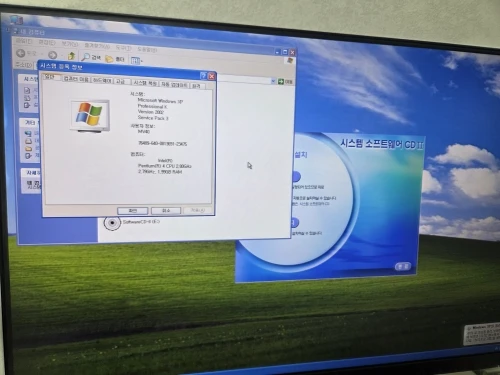500x375 pixels.
Task: Click second icon in the side pane's 시스템 section
Action: click(27, 98)
